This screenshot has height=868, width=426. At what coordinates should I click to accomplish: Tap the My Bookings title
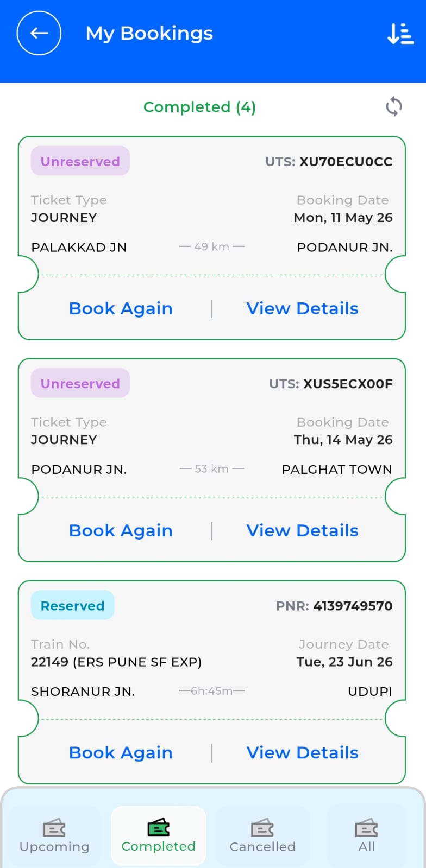(149, 34)
